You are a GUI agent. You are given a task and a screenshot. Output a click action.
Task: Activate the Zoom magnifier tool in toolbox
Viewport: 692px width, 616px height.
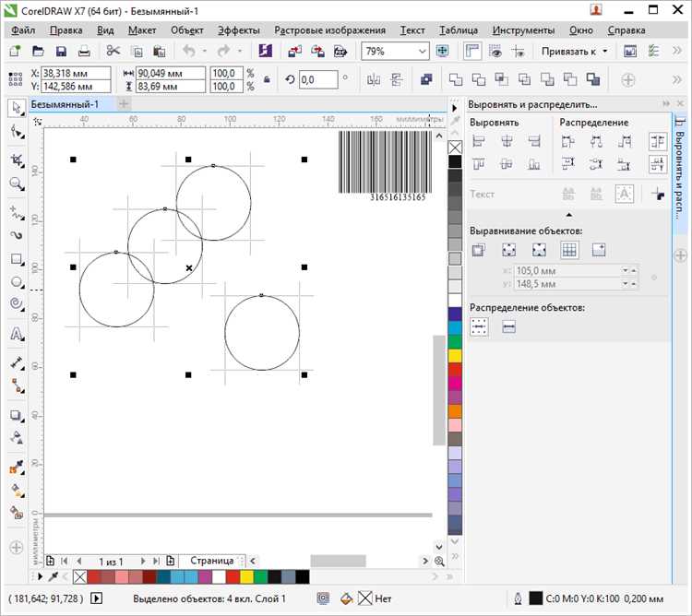pos(17,184)
